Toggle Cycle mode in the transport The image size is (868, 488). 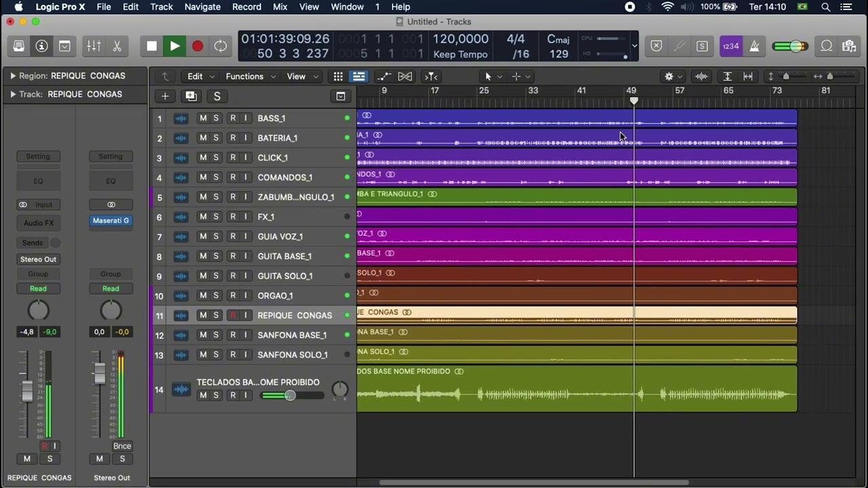tap(220, 46)
